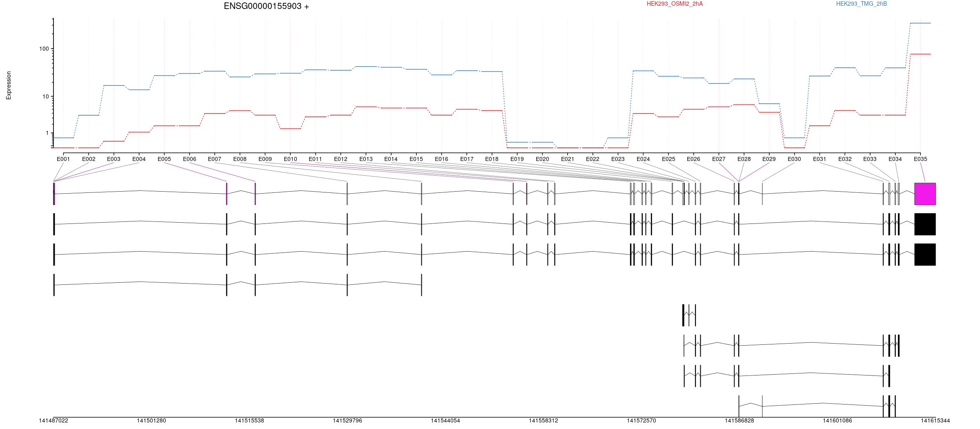Select the HEK293_OSMI2_2hA legend label

pyautogui.click(x=675, y=4)
